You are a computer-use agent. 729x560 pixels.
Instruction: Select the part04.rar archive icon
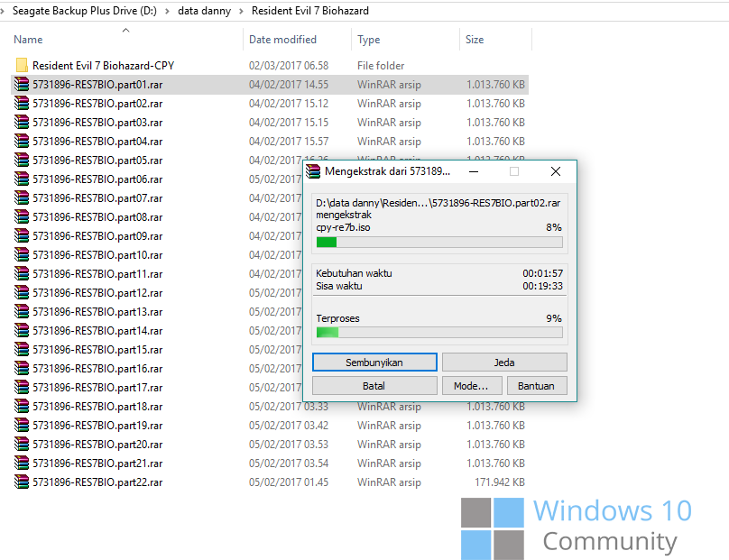(22, 142)
